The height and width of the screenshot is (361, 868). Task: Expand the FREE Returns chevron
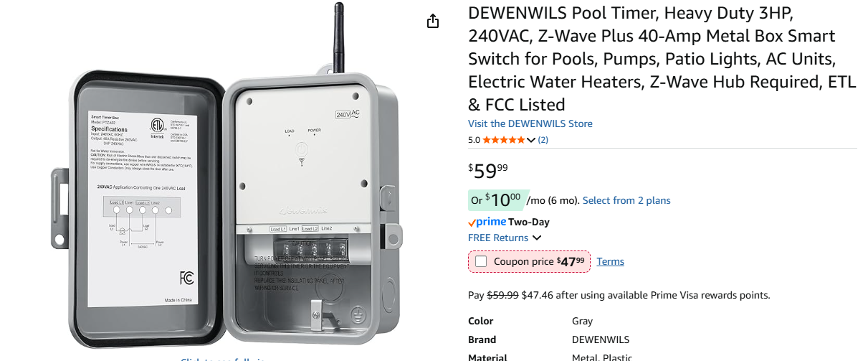[537, 238]
